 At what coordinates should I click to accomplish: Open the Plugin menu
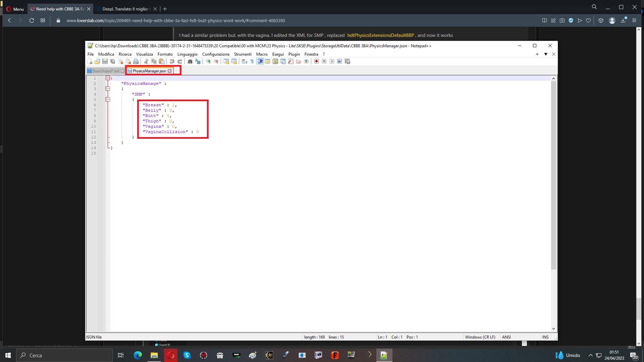point(294,54)
